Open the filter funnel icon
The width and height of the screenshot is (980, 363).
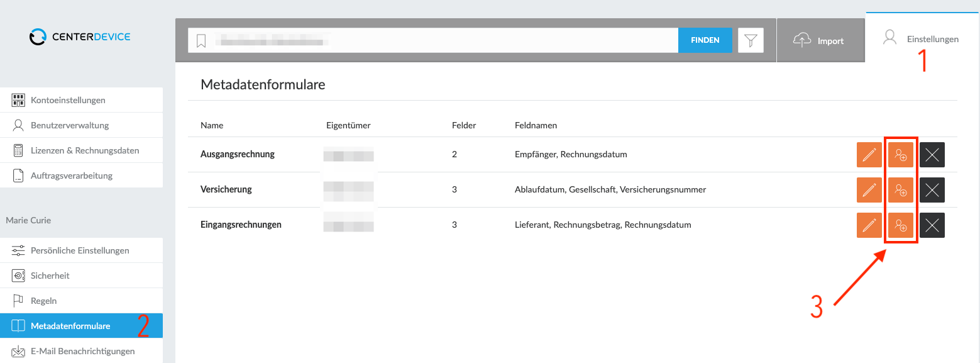coord(751,40)
